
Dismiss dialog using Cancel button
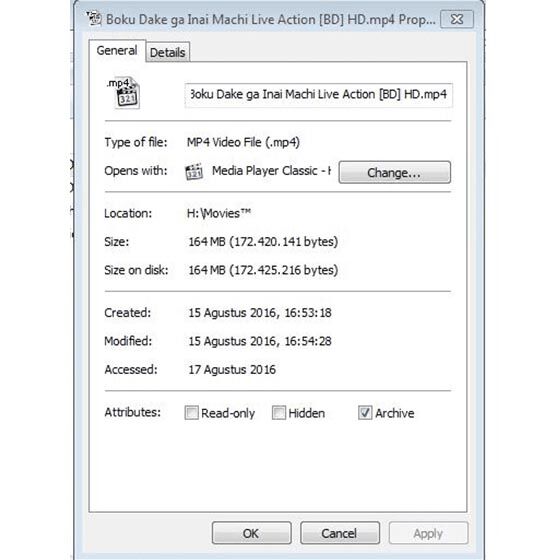[x=340, y=533]
